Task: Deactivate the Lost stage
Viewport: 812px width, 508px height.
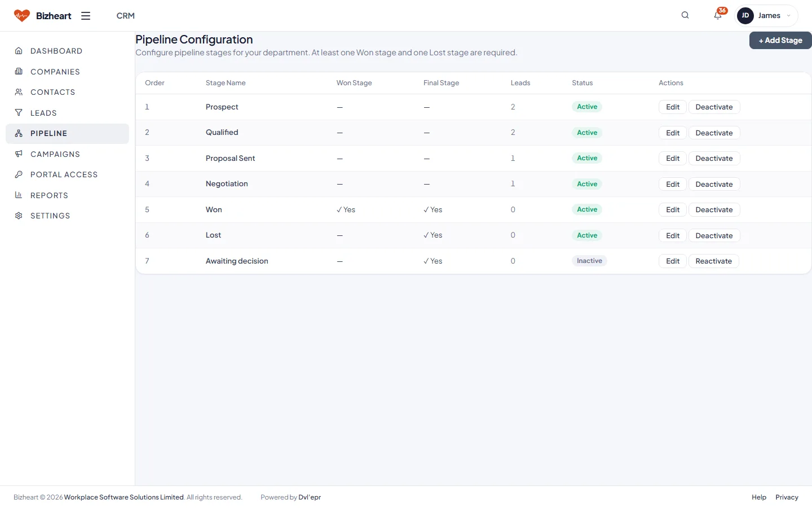Action: point(714,235)
